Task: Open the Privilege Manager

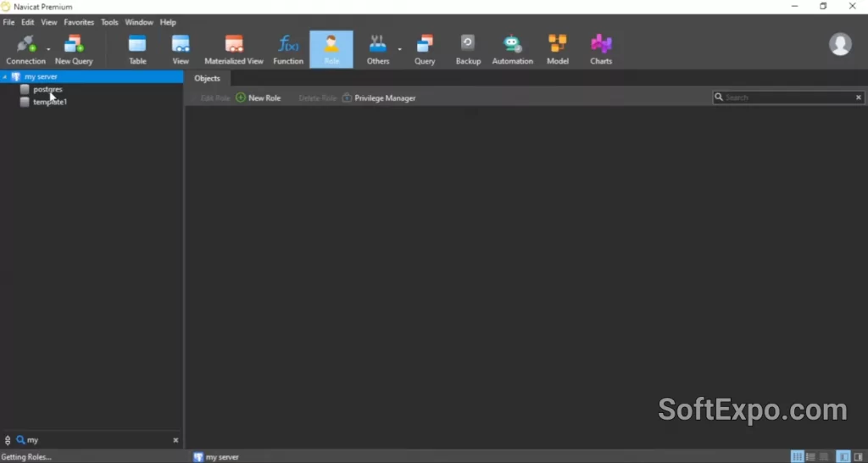Action: (379, 98)
